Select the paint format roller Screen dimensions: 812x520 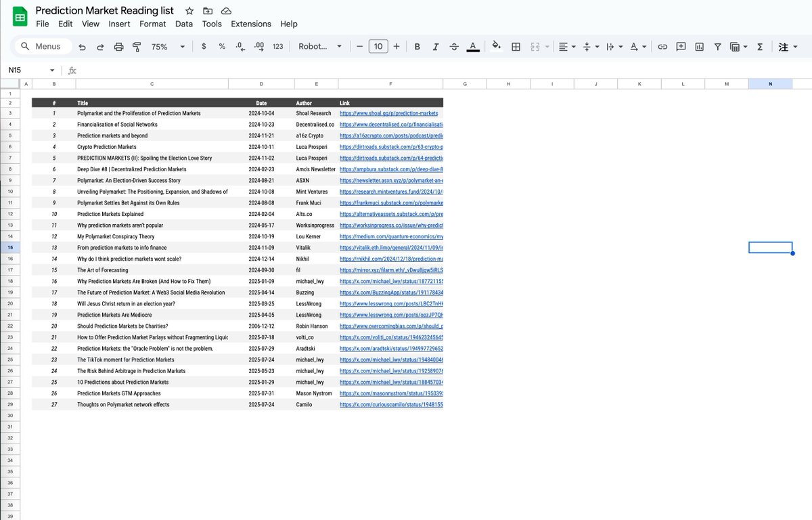coord(137,47)
